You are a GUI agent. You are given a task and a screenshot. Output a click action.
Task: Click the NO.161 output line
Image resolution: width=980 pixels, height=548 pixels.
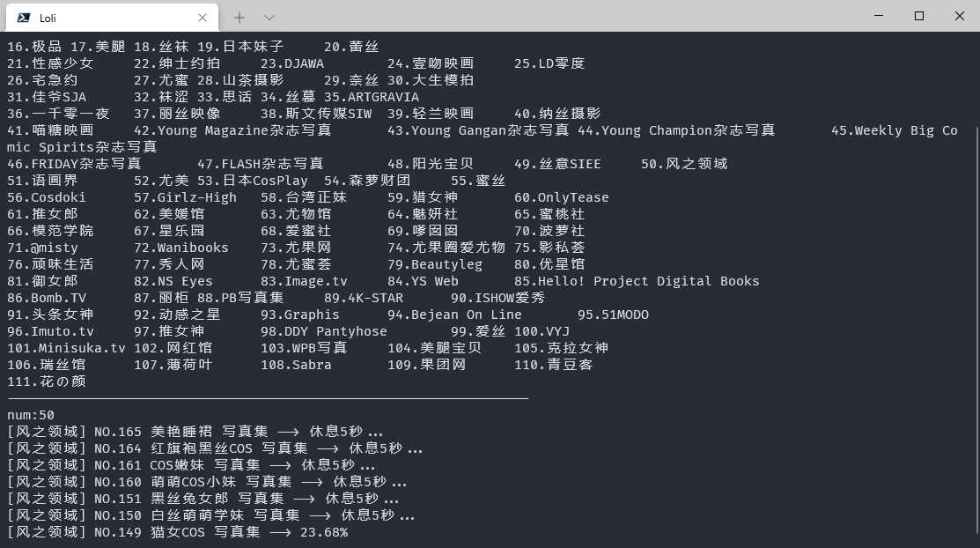pos(191,465)
